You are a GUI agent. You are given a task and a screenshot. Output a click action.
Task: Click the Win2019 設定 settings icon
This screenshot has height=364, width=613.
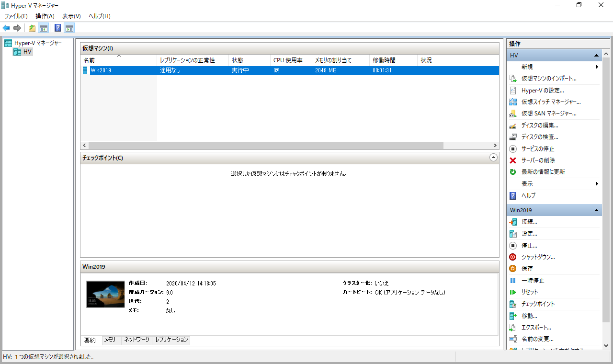click(513, 234)
